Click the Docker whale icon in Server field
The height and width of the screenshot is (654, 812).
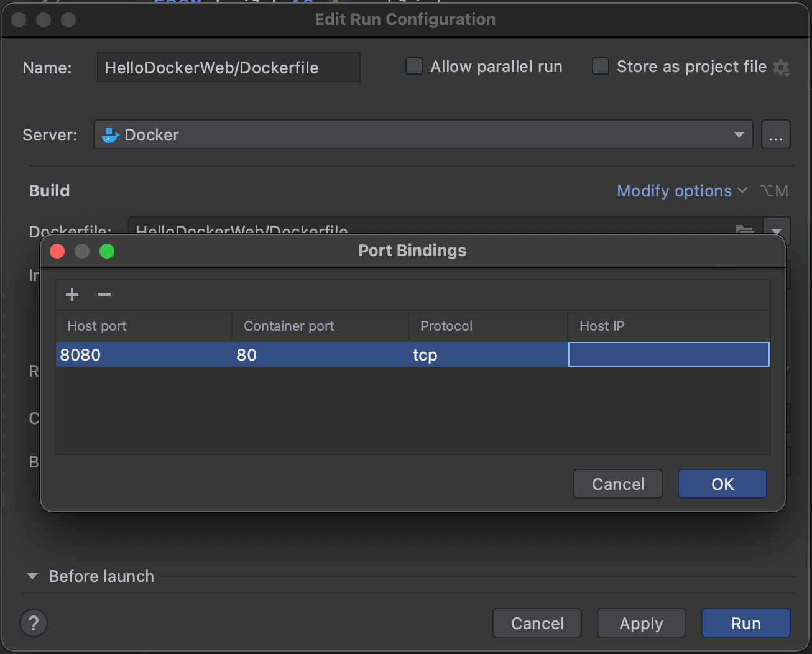(x=110, y=135)
